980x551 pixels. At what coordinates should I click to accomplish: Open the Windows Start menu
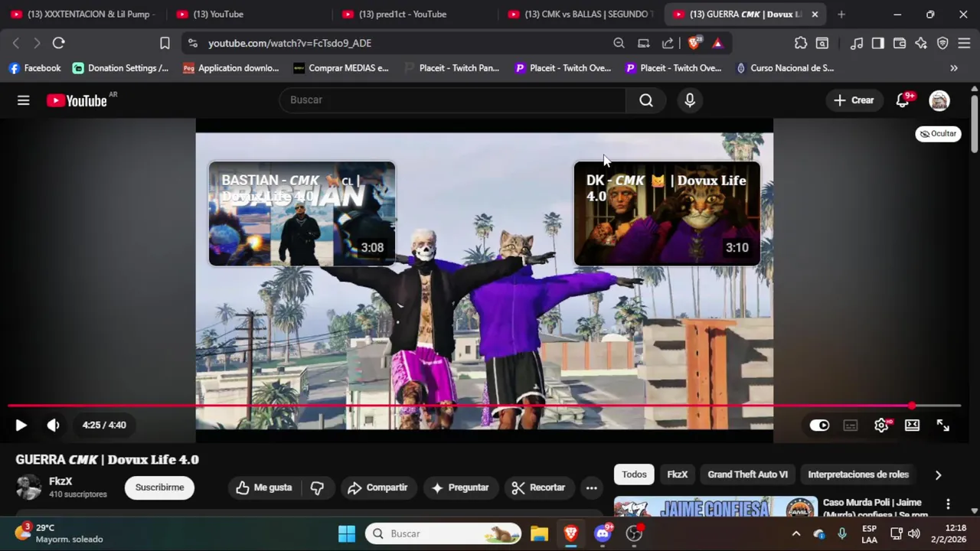[x=346, y=533]
